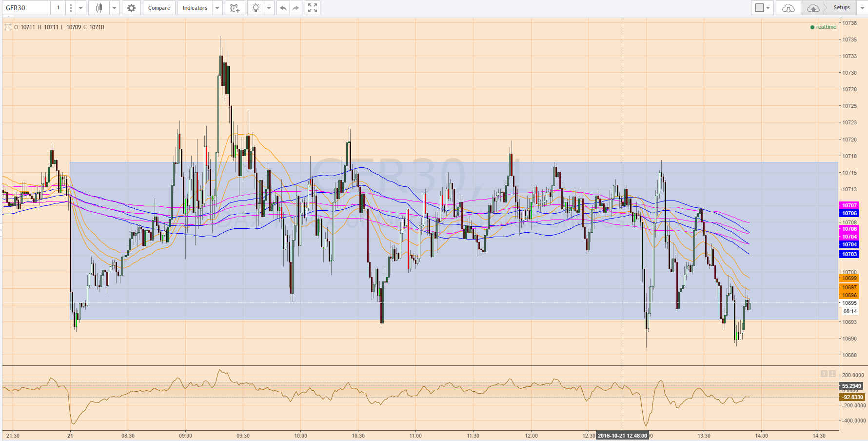Viewport: 868px width, 441px height.
Task: Click the -92.8330 indicator value label
Action: coord(851,397)
